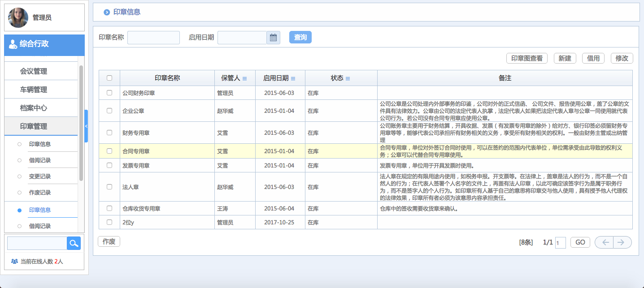Open the filter icon on 保管人 column
This screenshot has height=288, width=644.
click(x=244, y=78)
